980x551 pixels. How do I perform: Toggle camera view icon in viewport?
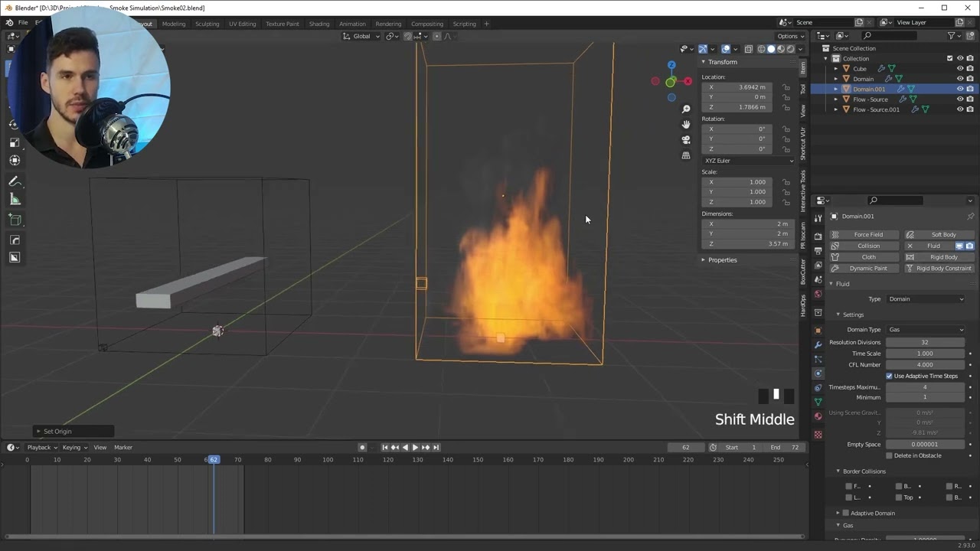[x=686, y=140]
